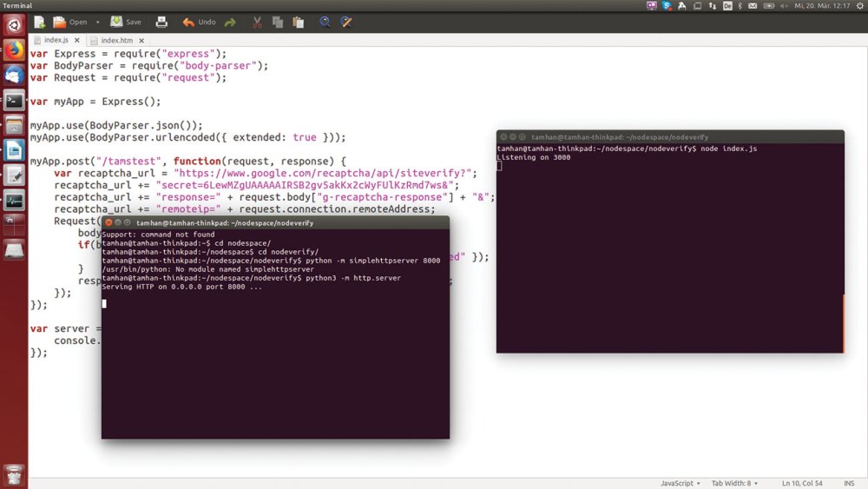868x489 pixels.
Task: Open the Find and Replace tool
Action: click(x=346, y=23)
